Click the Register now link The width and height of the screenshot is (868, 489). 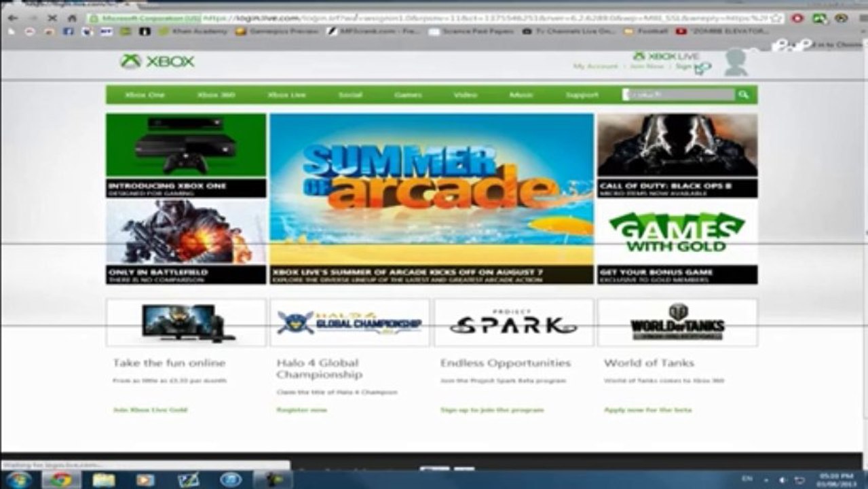point(301,410)
